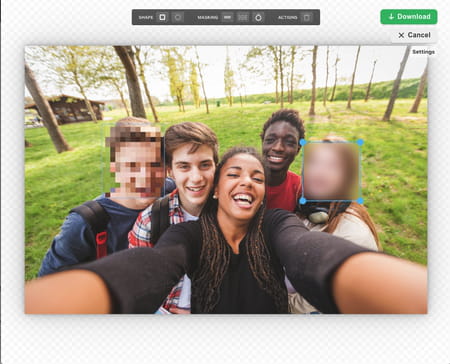Click the delete action trash icon
The image size is (450, 364).
tap(307, 17)
